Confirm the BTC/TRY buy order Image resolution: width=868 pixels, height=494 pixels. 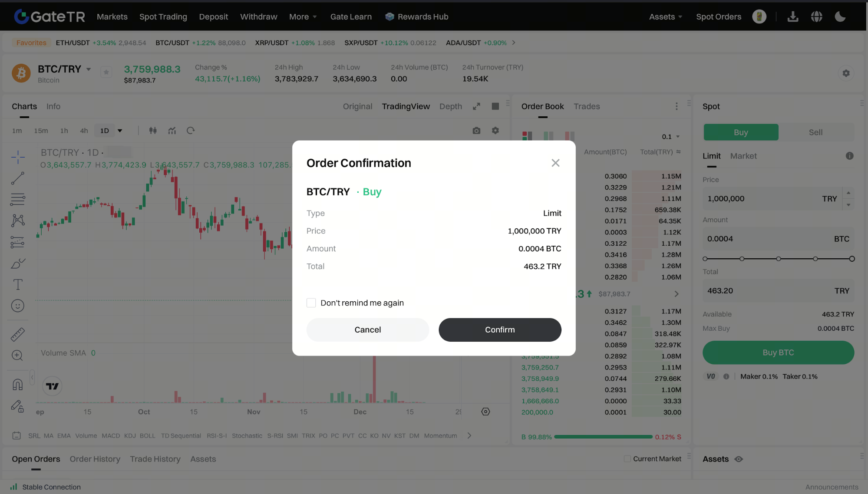[500, 330]
